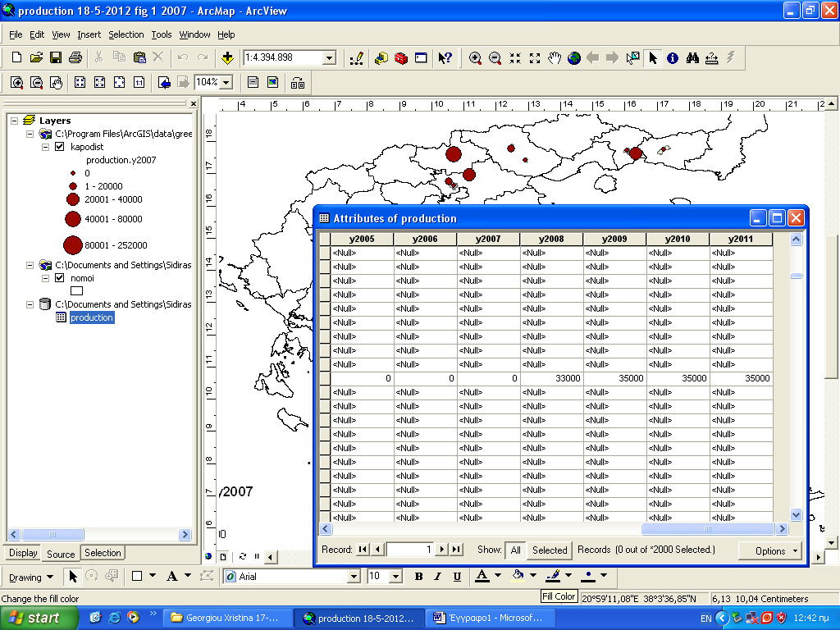Switch to the Display tab
The height and width of the screenshot is (630, 840).
tap(23, 553)
